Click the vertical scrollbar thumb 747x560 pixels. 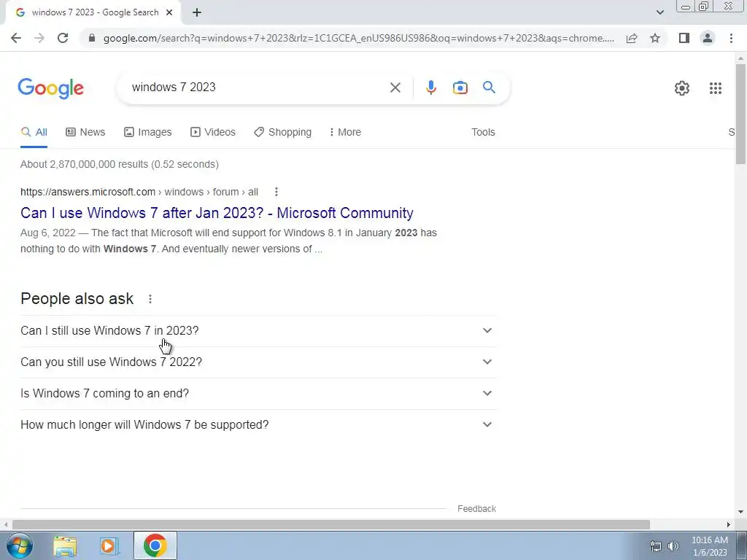pyautogui.click(x=740, y=114)
